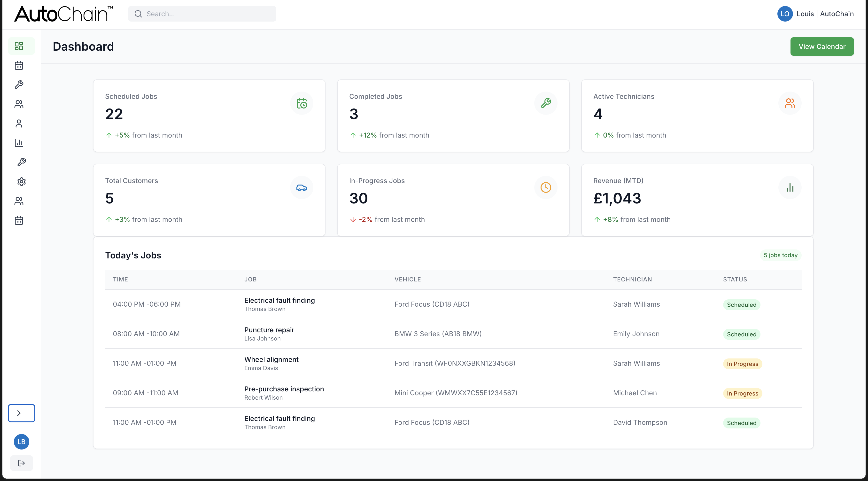The image size is (868, 481).
Task: Click the View Calendar button
Action: (x=822, y=46)
